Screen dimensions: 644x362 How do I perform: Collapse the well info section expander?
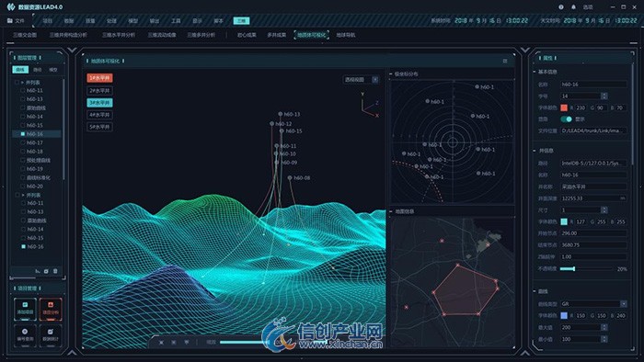pyautogui.click(x=535, y=151)
